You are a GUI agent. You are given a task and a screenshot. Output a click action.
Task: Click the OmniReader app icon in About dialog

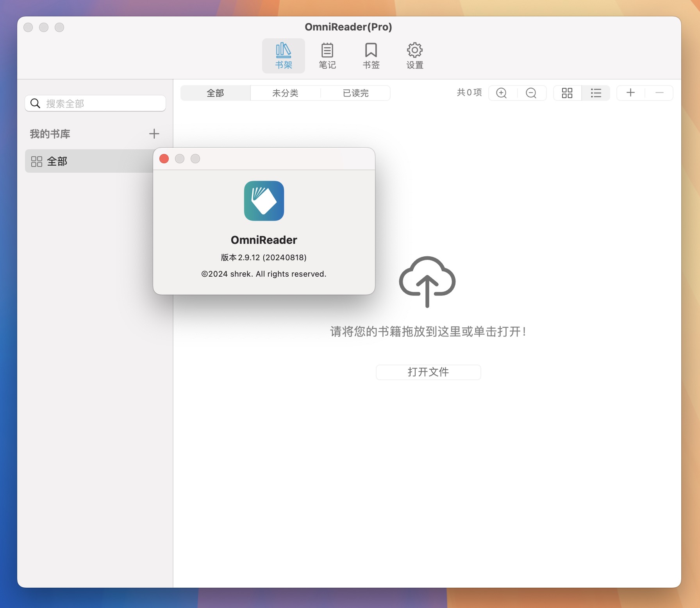[264, 201]
